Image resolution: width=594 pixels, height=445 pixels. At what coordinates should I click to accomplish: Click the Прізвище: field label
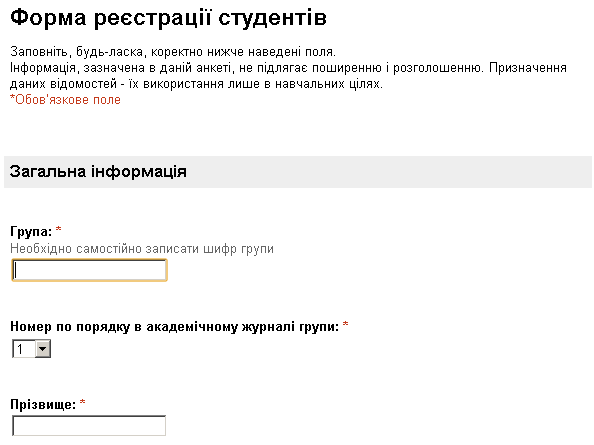tap(43, 404)
